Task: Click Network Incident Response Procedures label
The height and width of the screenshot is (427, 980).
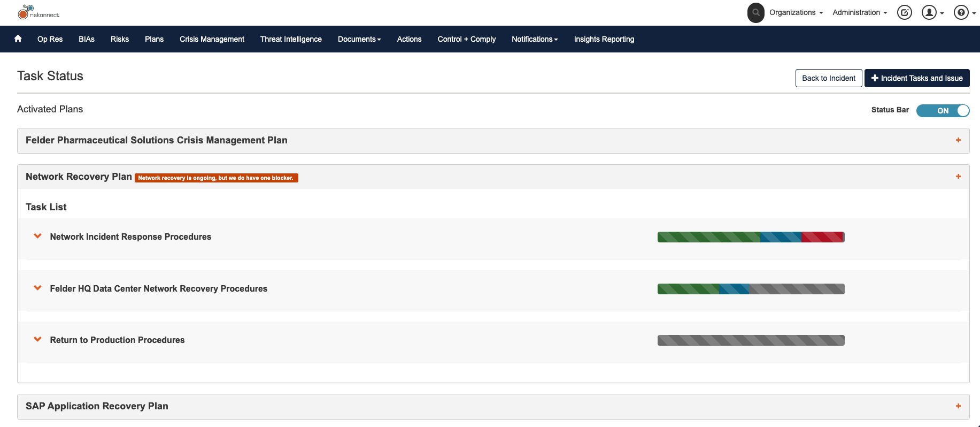Action: click(130, 237)
